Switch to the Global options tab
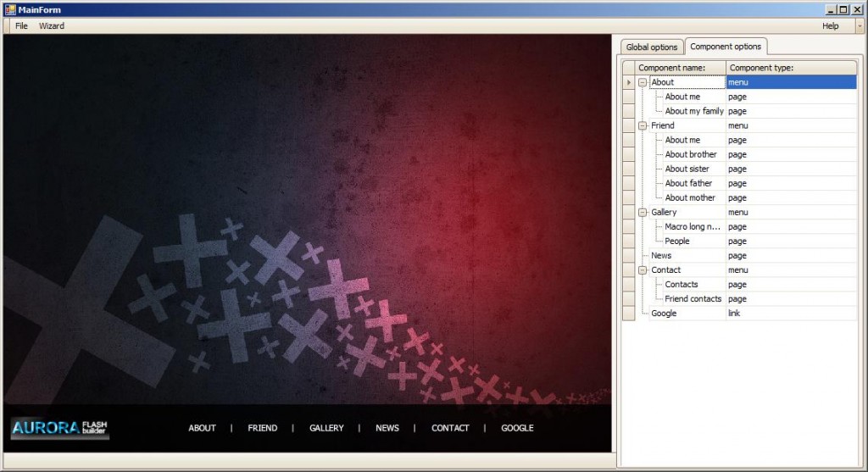 (x=652, y=47)
